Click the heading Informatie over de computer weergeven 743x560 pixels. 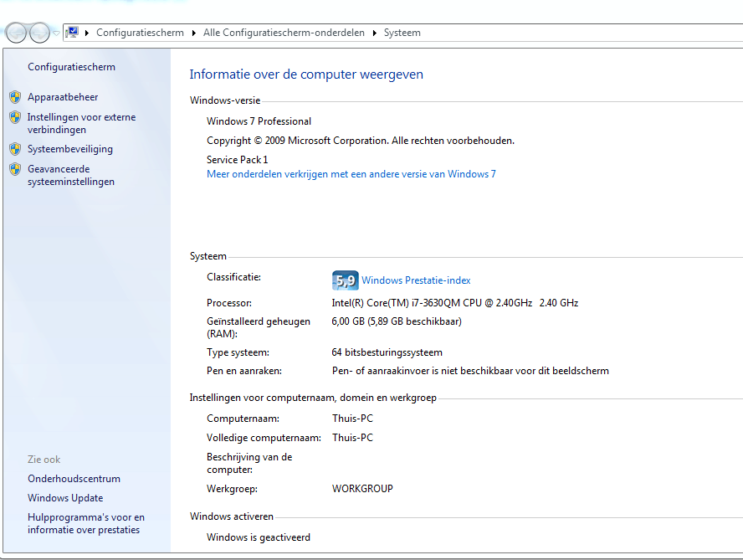coord(306,74)
